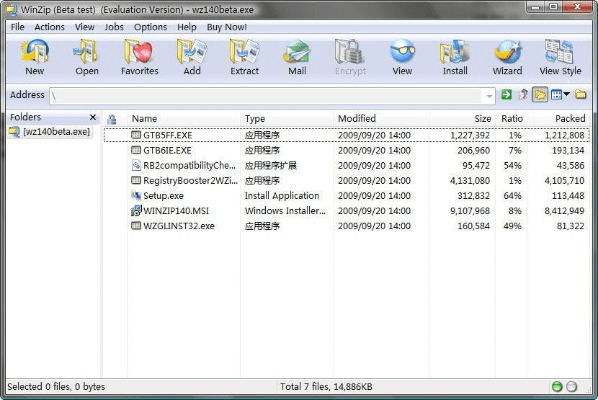This screenshot has width=598, height=400.
Task: Sort by the Size column header
Action: [482, 119]
